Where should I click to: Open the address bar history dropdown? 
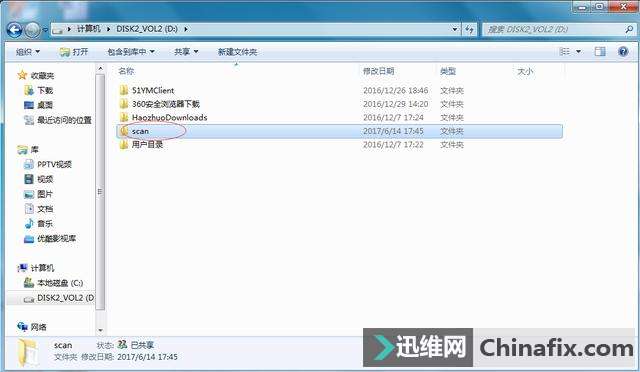tap(455, 29)
